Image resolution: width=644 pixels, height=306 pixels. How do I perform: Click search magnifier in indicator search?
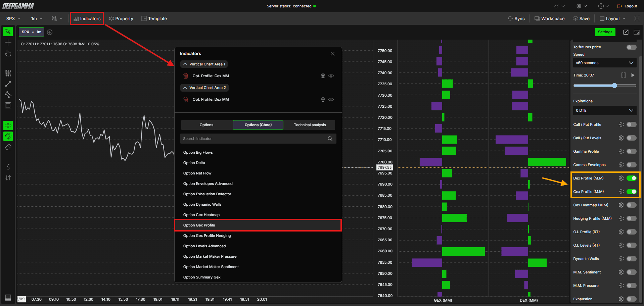(330, 139)
